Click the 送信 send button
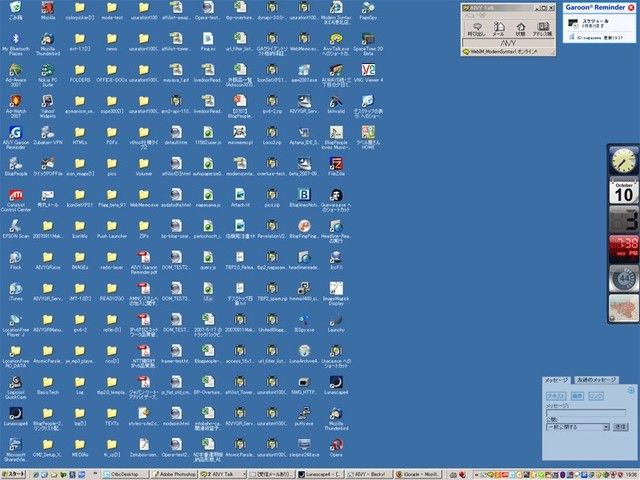Screen dimensions: 640x480 tap(620, 427)
